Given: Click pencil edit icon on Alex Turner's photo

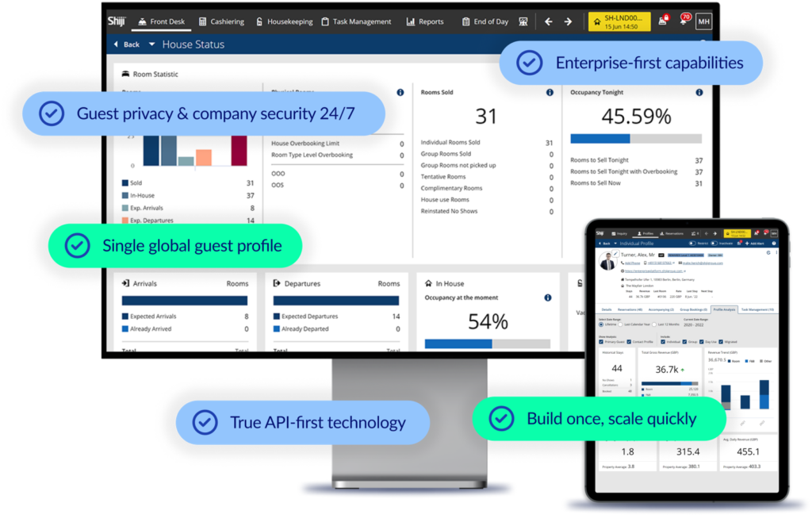Looking at the screenshot, I should point(616,252).
